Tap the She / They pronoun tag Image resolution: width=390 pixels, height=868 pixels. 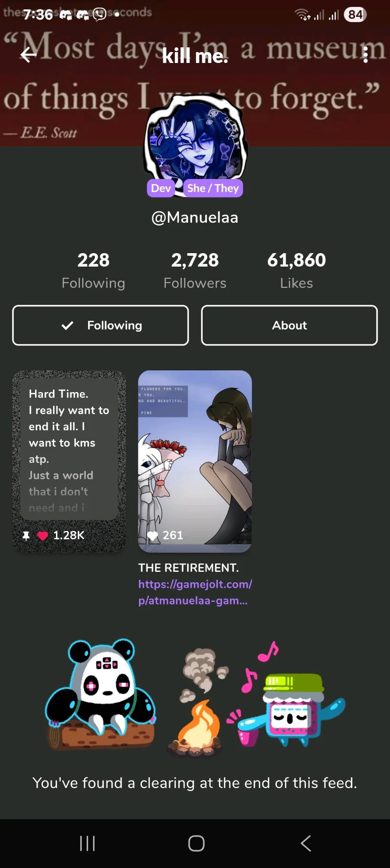[213, 188]
